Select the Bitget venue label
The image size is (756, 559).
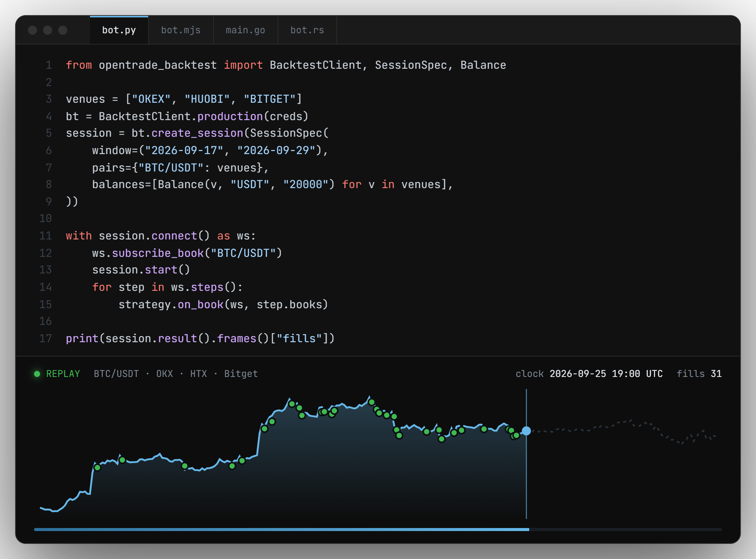click(241, 374)
